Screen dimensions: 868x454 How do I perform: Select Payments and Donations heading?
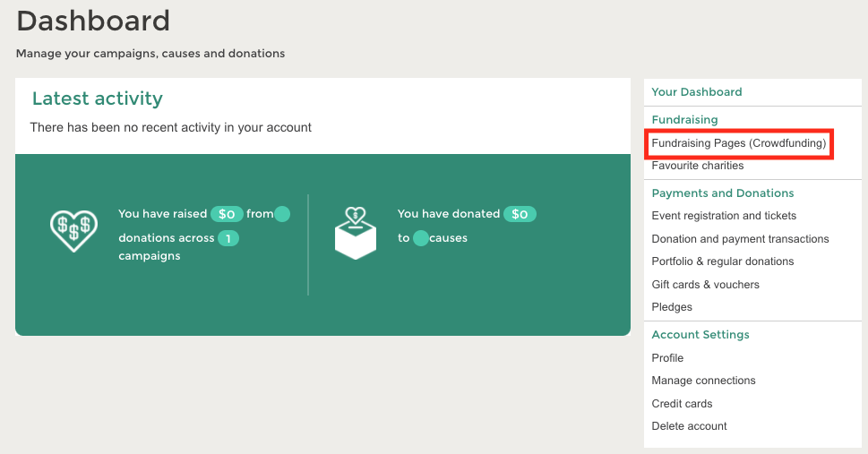(722, 193)
